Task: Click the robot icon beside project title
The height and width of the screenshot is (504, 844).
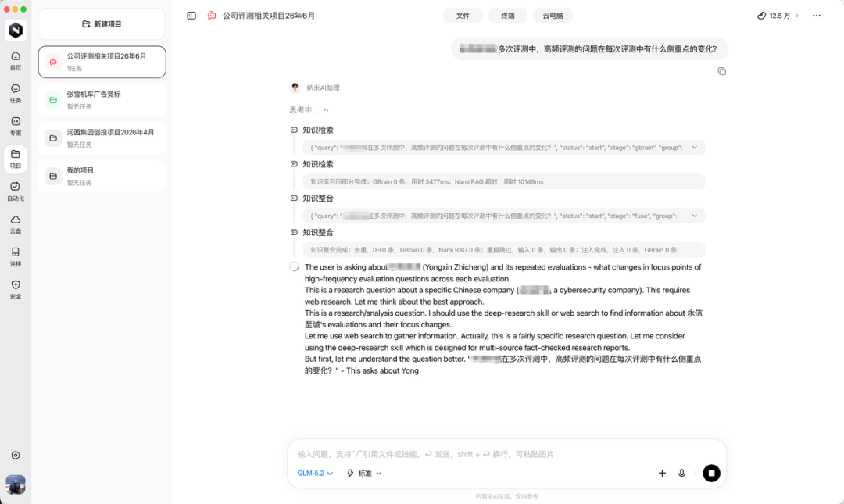Action: (x=212, y=16)
